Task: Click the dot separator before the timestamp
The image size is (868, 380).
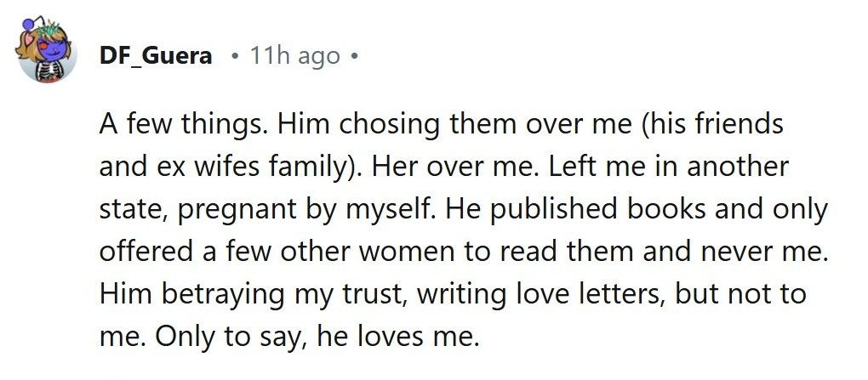Action: [235, 57]
